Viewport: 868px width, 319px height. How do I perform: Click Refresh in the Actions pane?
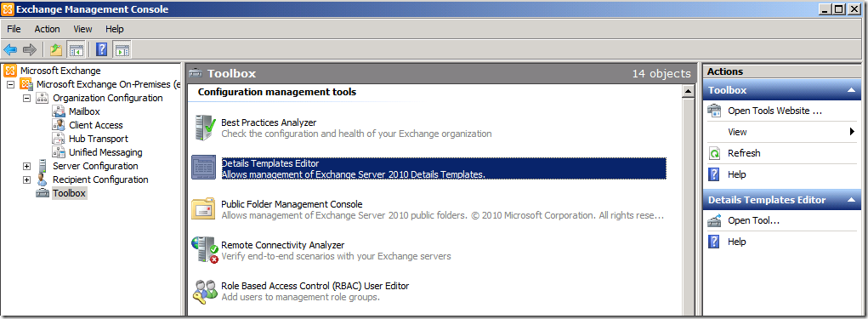[x=744, y=153]
